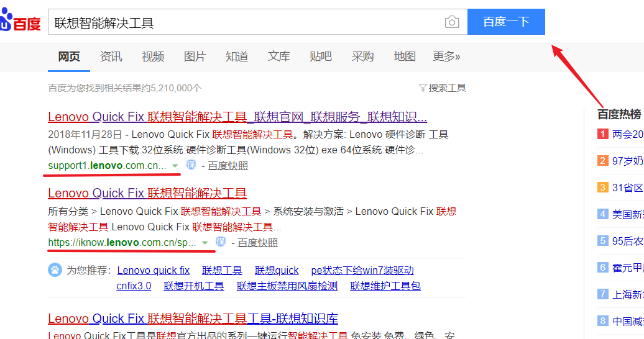Select the 网页 tab

click(x=68, y=56)
